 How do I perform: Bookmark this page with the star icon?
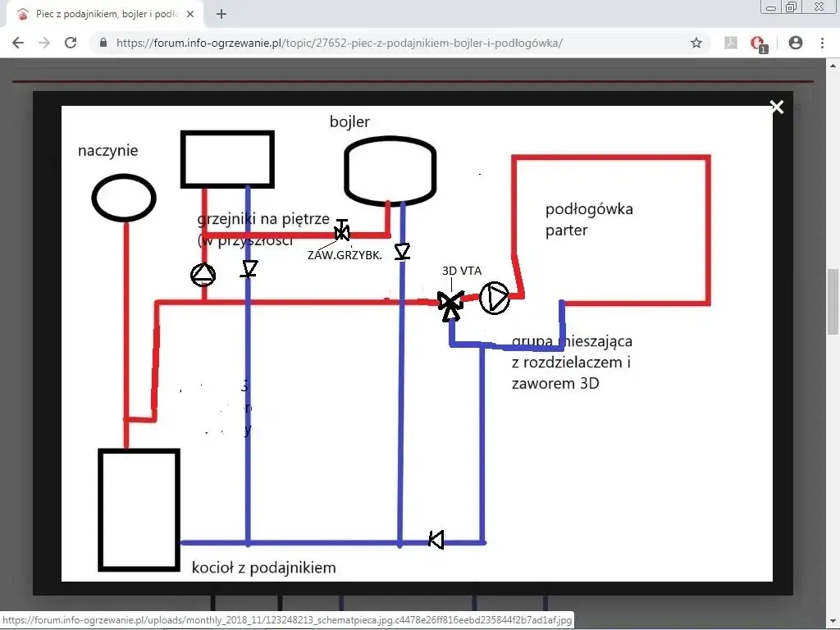pyautogui.click(x=696, y=43)
